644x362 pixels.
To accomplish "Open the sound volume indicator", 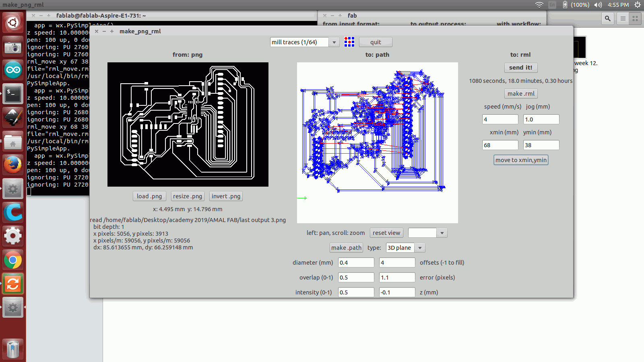I will [598, 5].
